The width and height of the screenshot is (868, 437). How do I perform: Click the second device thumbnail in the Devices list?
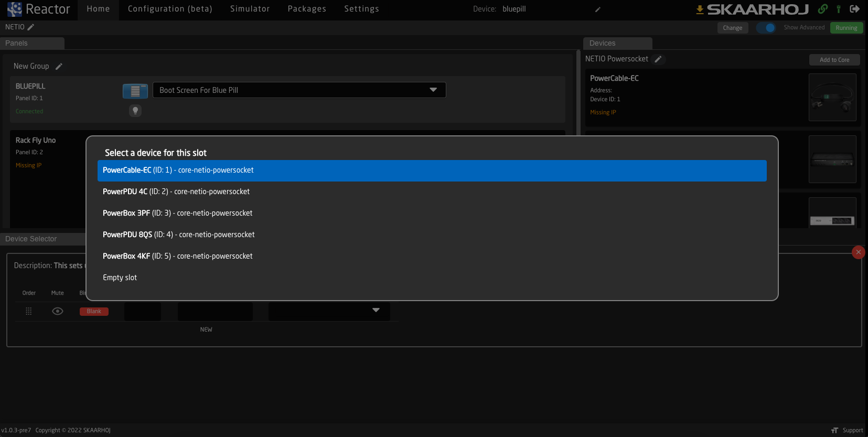(x=832, y=159)
